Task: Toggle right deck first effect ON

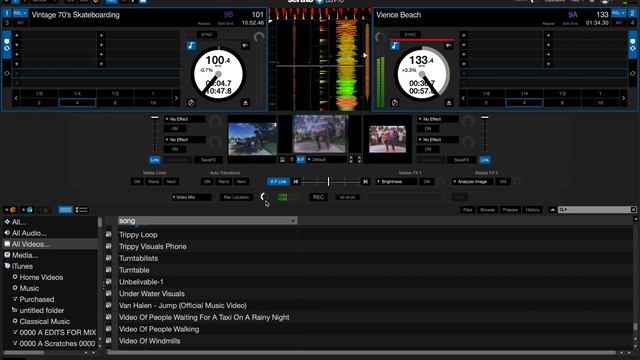Action: [x=428, y=129]
